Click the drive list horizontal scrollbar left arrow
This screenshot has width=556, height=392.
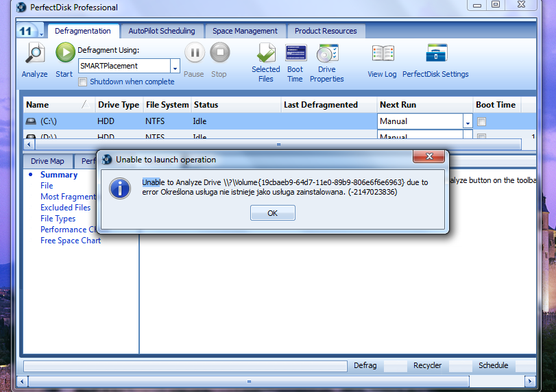tap(29, 144)
